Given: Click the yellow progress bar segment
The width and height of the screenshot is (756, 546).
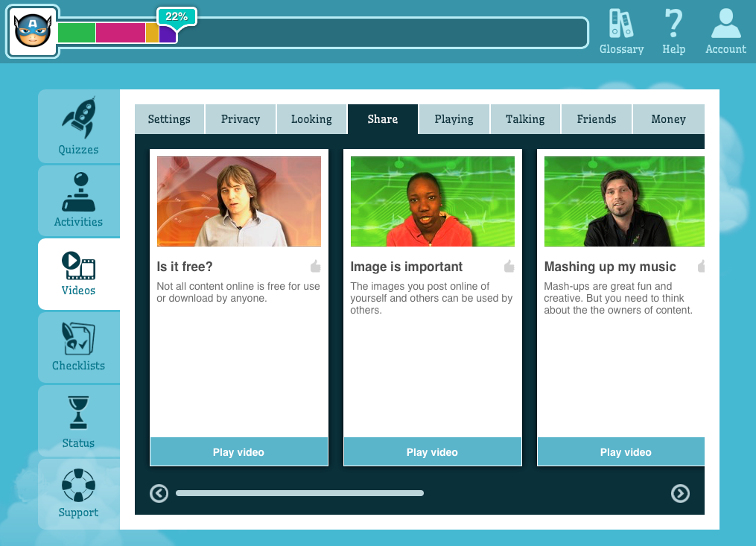Looking at the screenshot, I should pos(153,33).
